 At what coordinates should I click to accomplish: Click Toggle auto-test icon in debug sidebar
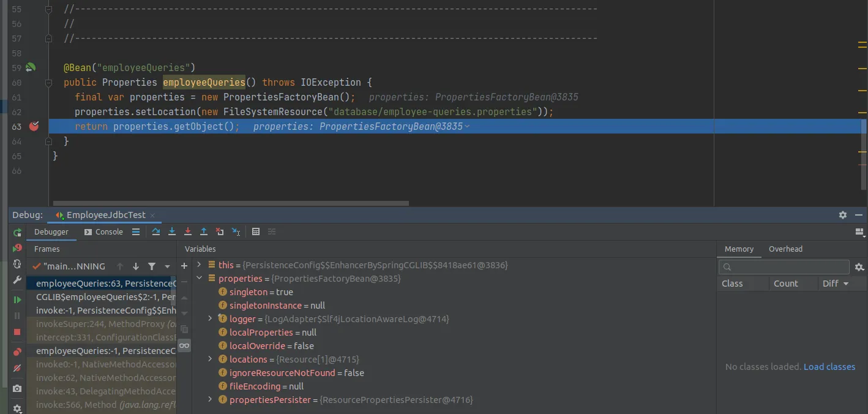(17, 264)
